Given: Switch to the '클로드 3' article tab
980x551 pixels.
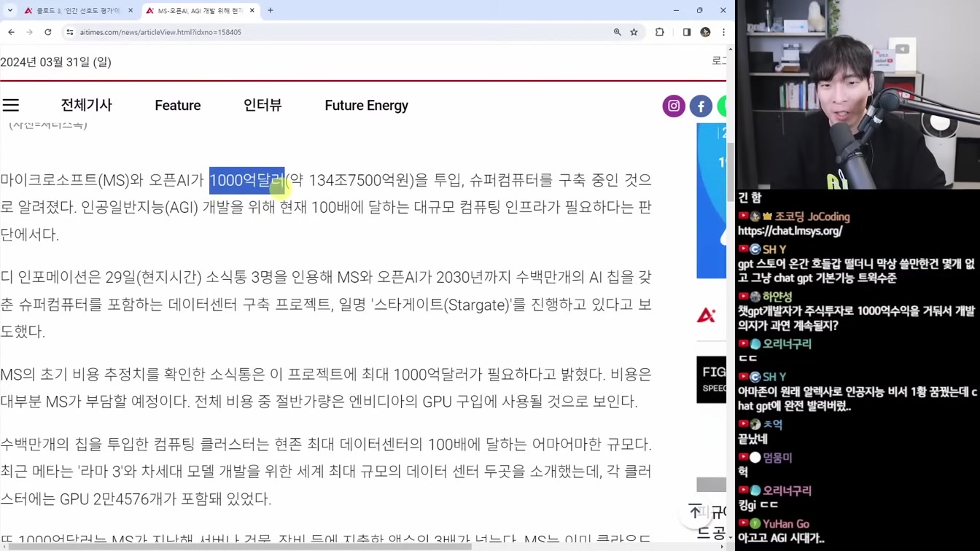Looking at the screenshot, I should [79, 11].
